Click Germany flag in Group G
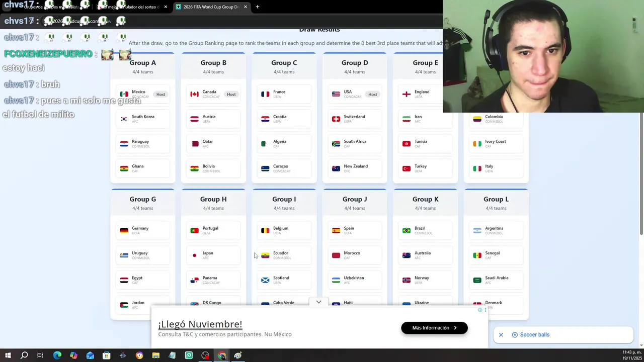This screenshot has height=362, width=644. tap(124, 230)
